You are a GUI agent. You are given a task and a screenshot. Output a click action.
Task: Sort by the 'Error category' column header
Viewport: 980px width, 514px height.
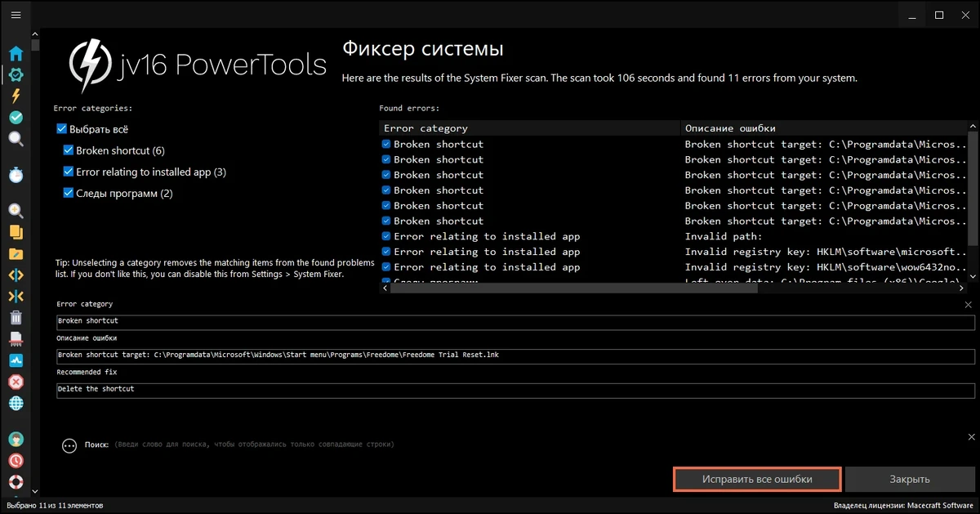pyautogui.click(x=530, y=128)
